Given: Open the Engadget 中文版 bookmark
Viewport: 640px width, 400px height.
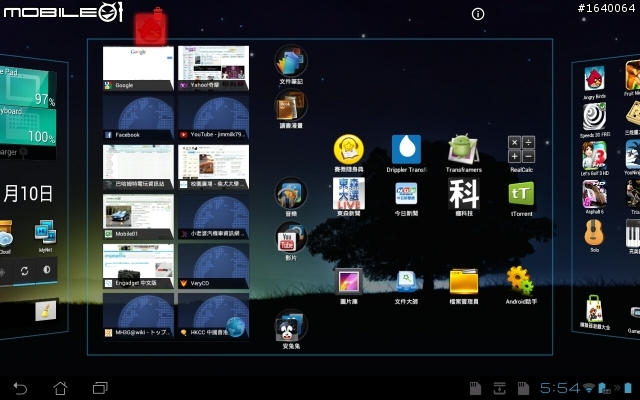Looking at the screenshot, I should click(x=138, y=266).
